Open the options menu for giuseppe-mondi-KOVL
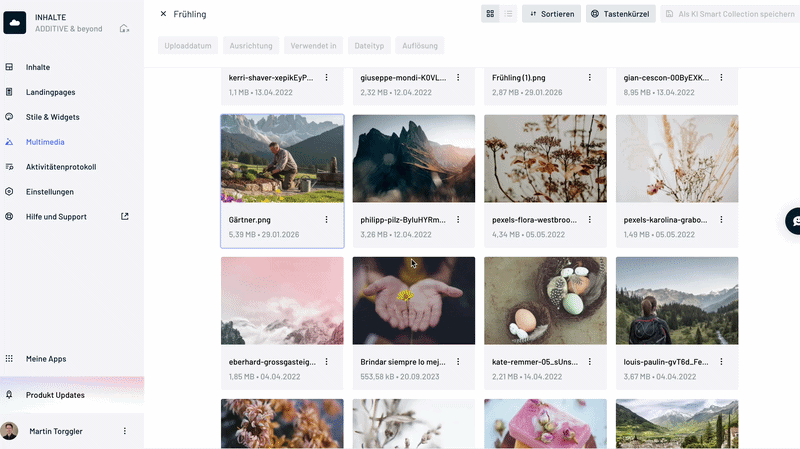Screen dimensions: 800x449 coord(458,78)
